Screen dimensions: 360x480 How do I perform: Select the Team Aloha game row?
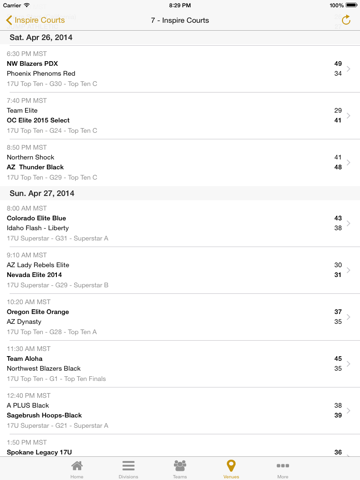coord(180,364)
